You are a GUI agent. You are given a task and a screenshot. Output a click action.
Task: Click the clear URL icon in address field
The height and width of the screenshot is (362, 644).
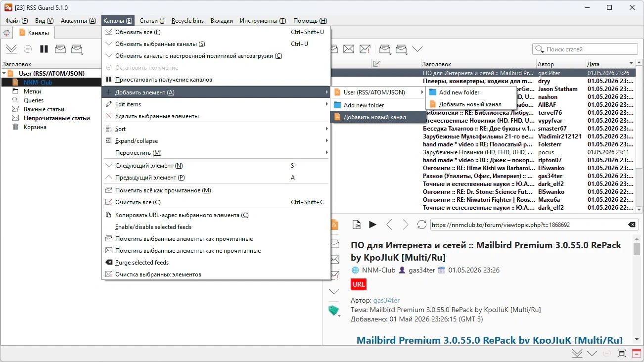click(x=632, y=225)
